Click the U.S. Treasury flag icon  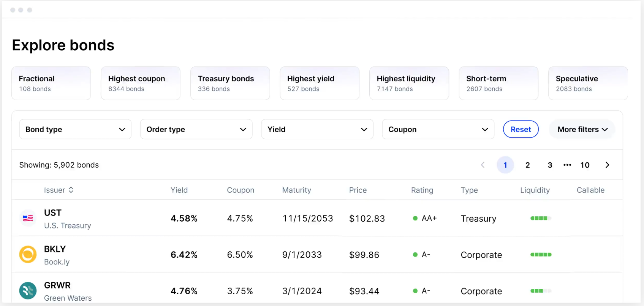pyautogui.click(x=28, y=218)
